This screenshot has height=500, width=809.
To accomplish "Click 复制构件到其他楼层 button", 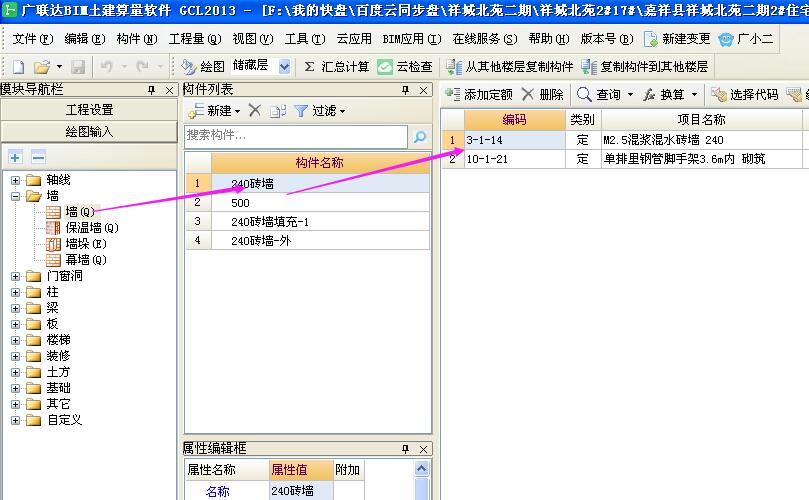I will (x=644, y=67).
